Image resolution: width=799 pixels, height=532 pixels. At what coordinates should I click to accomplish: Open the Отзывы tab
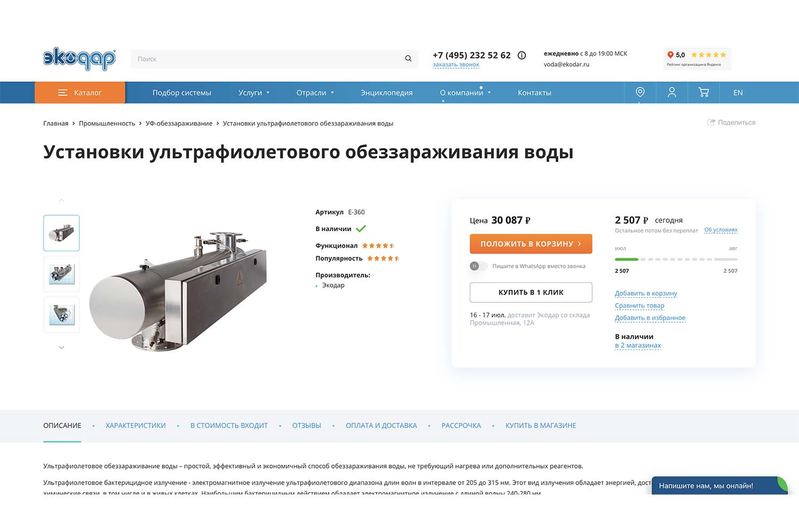[x=306, y=425]
